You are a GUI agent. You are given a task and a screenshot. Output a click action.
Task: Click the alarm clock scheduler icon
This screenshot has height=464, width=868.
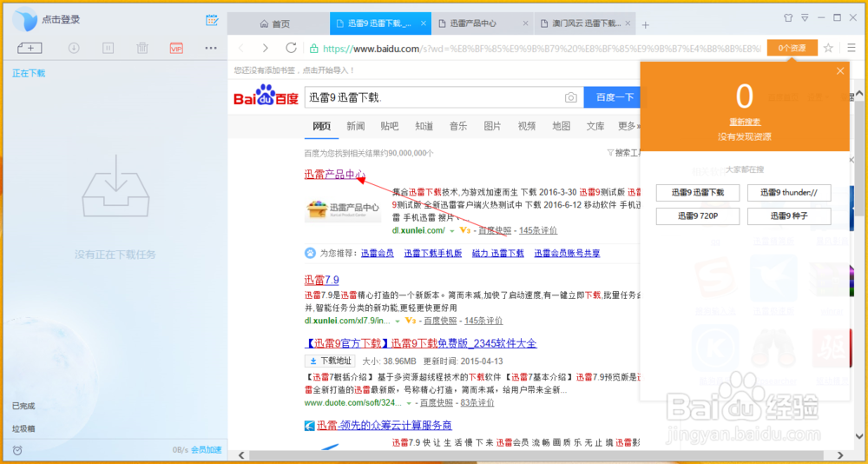coord(17,449)
